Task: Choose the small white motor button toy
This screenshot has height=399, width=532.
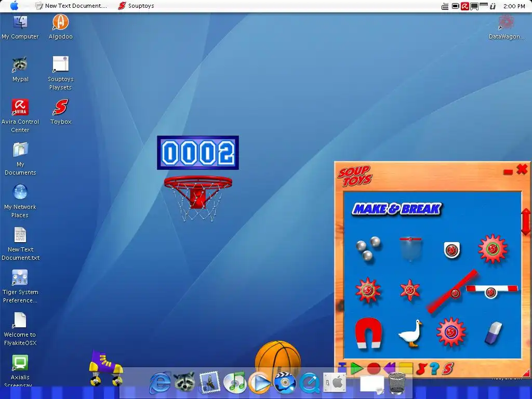Action: click(452, 250)
